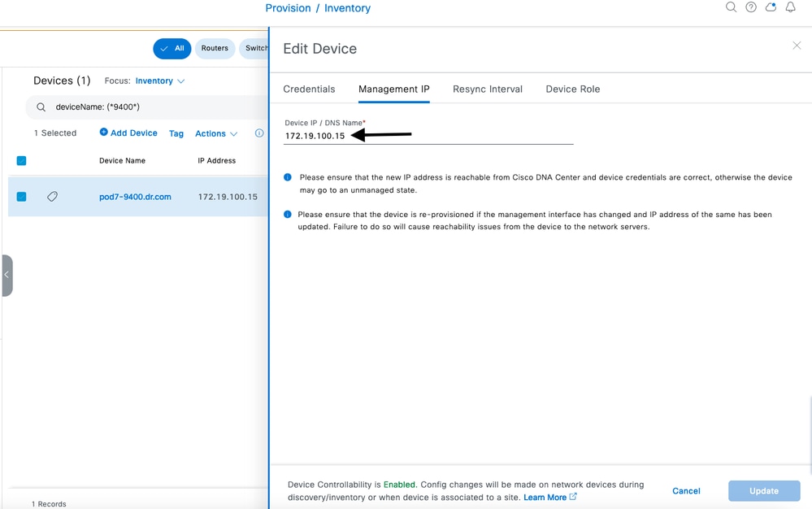Click the Update button
The image size is (812, 509).
(x=764, y=491)
